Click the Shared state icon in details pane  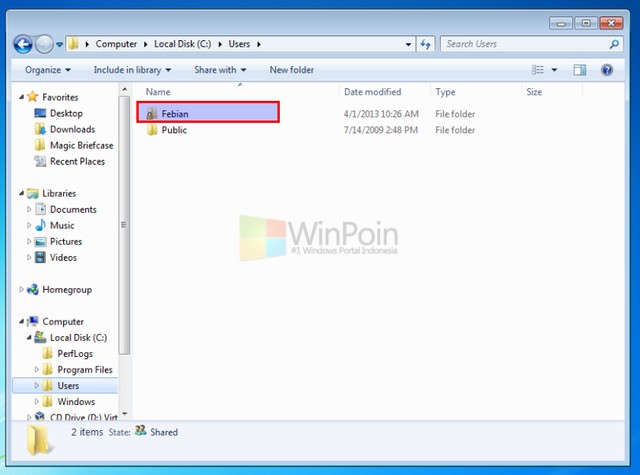(140, 431)
